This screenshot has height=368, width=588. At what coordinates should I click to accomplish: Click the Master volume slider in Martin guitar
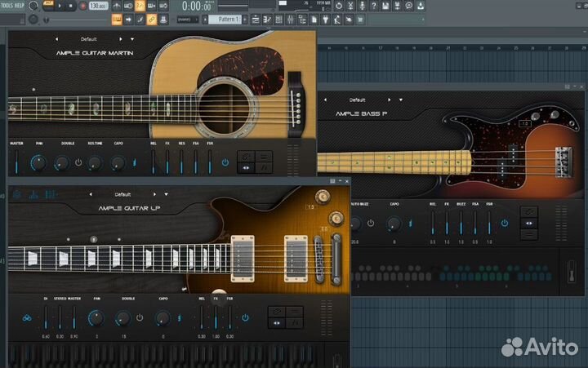(16, 162)
